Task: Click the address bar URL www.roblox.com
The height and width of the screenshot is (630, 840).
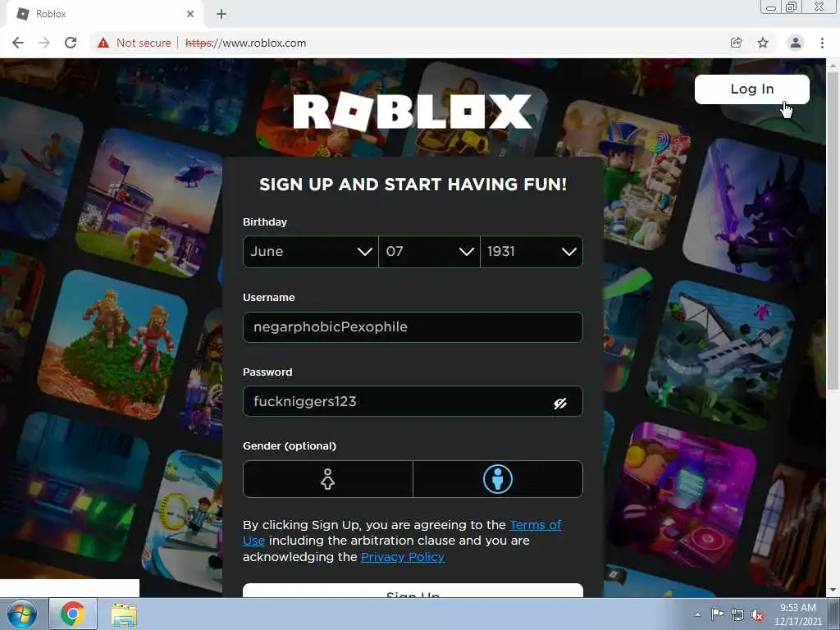Action: pyautogui.click(x=245, y=43)
